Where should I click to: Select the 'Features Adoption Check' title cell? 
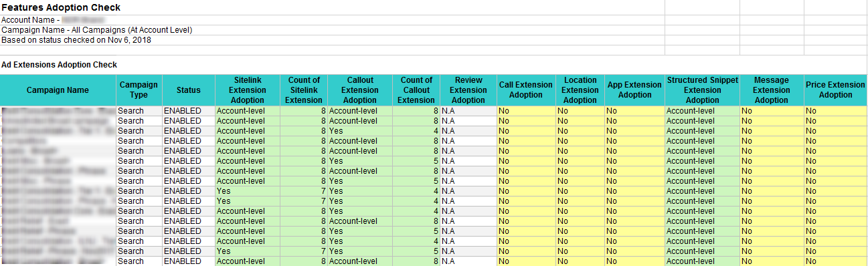62,7
